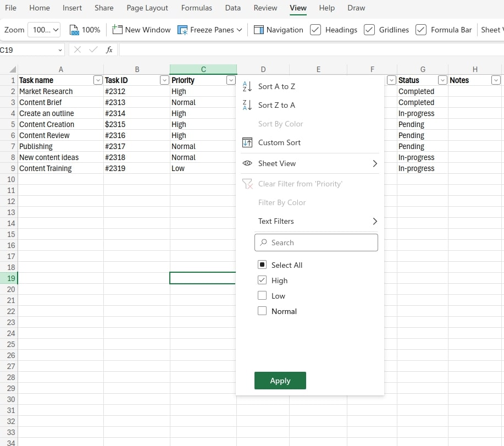
Task: Switch to the Formulas tab
Action: (196, 8)
